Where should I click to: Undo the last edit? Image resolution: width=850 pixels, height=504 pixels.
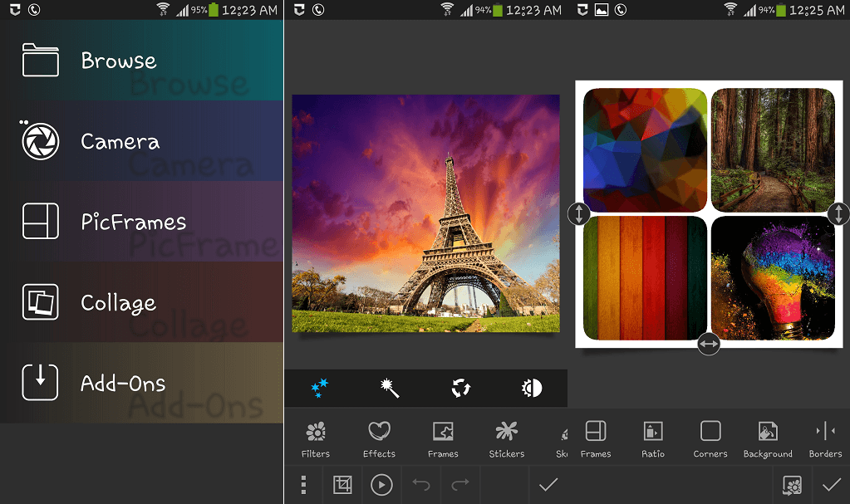(420, 484)
